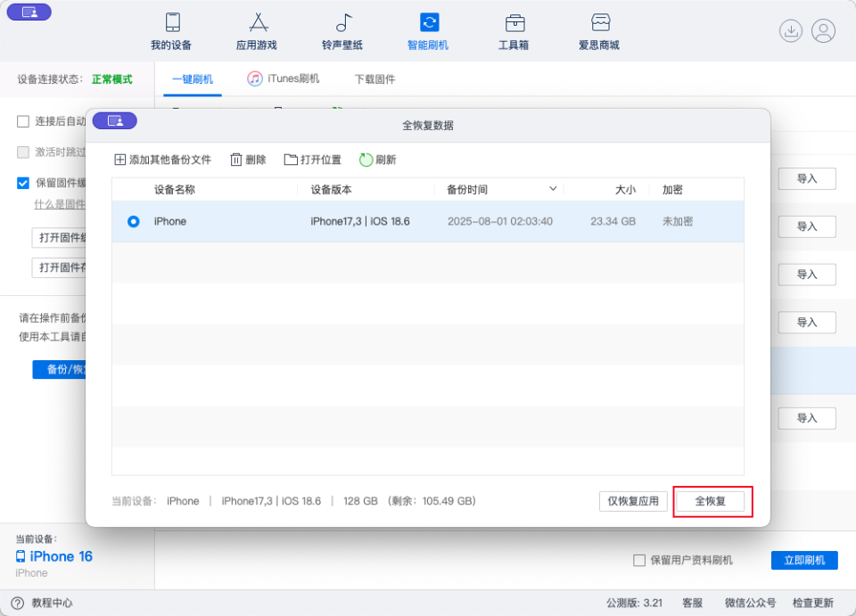
Task: Open the 我的设备 device section
Action: tap(171, 31)
